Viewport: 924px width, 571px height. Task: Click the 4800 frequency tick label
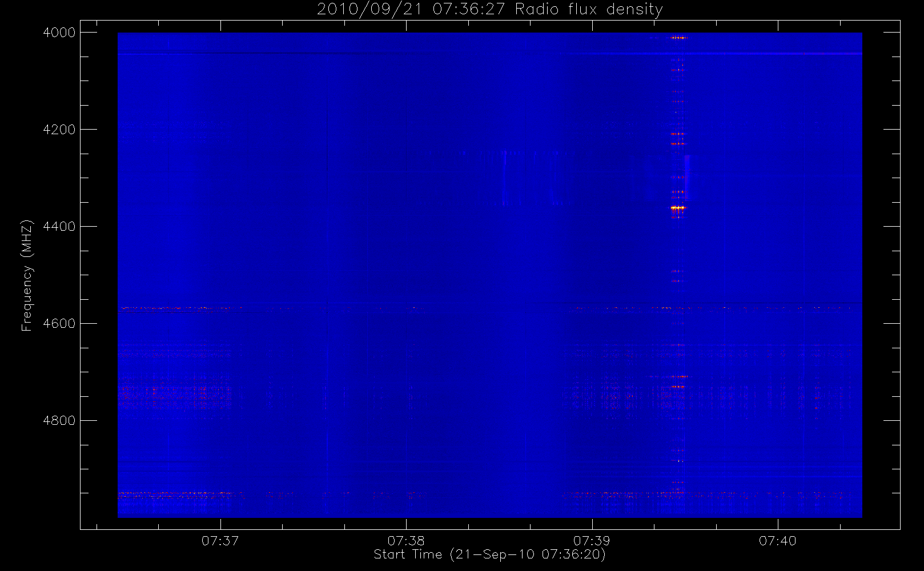[x=59, y=421]
